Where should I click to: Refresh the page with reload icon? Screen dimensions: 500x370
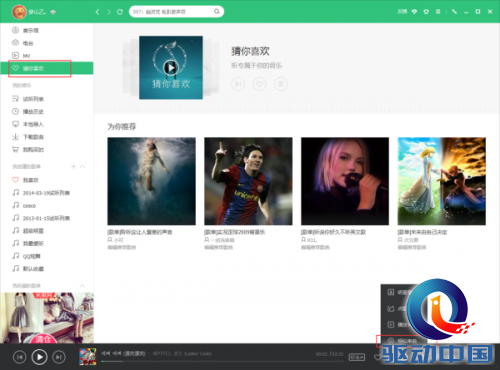120,12
